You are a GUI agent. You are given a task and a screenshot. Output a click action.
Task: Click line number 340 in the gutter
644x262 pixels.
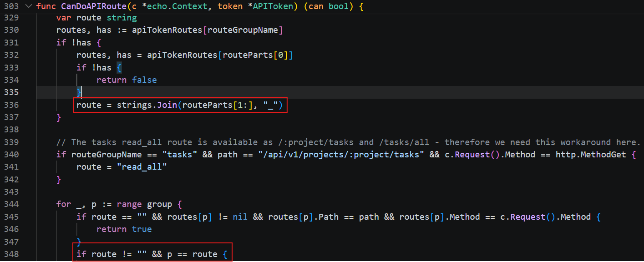tap(12, 154)
